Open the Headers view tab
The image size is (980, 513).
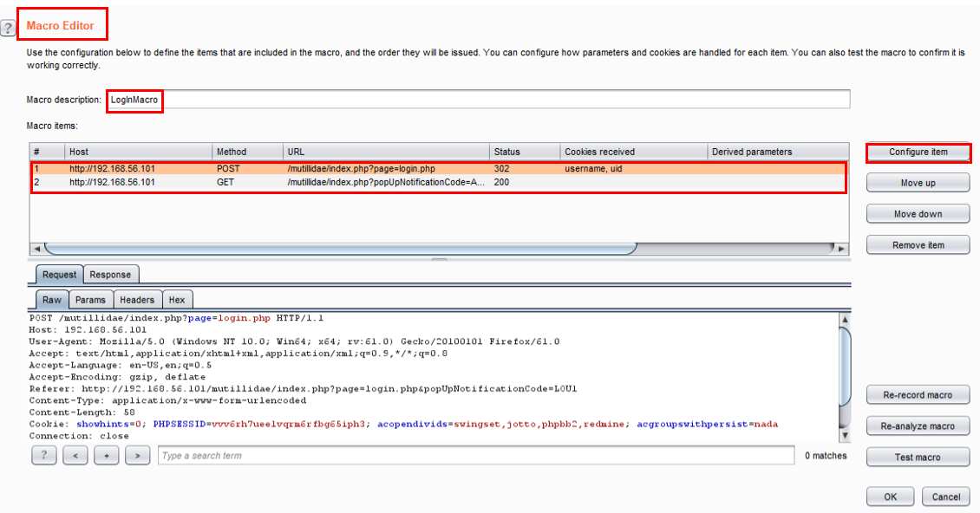(137, 300)
